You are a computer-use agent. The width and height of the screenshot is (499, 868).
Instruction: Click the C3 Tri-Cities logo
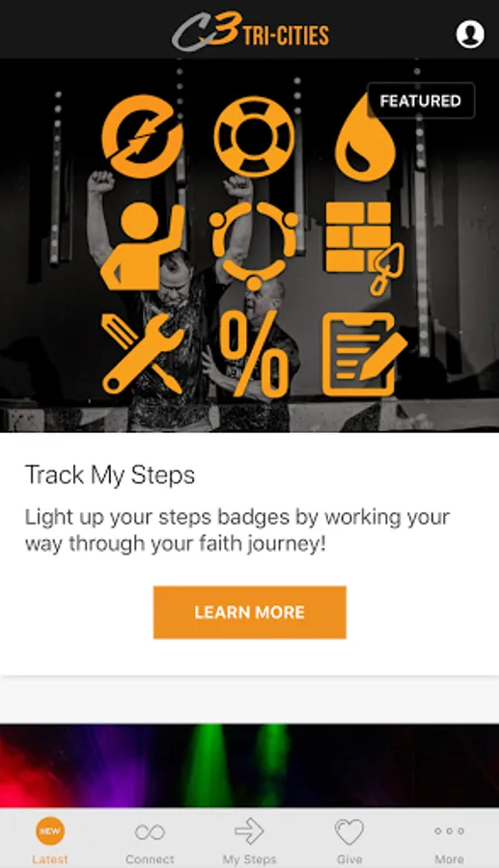(x=250, y=32)
